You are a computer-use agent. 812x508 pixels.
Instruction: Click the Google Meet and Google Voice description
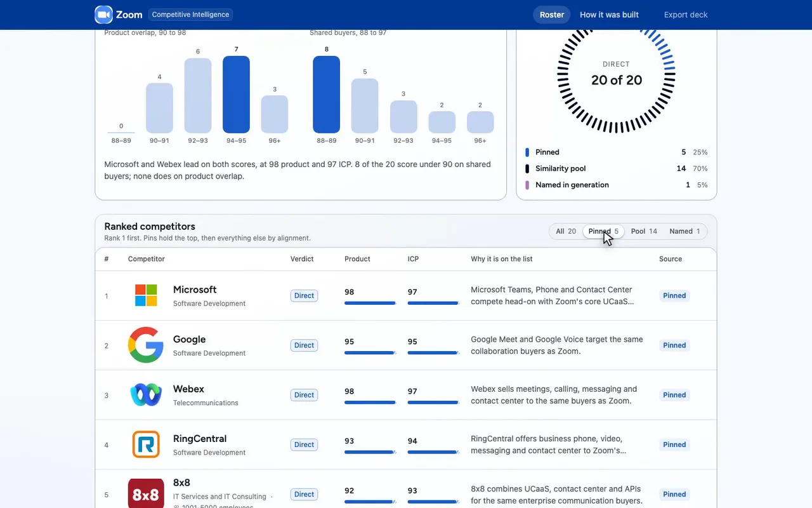tap(557, 345)
